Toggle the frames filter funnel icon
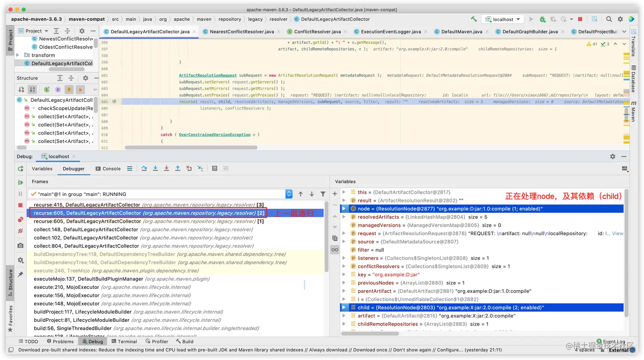 [x=323, y=194]
